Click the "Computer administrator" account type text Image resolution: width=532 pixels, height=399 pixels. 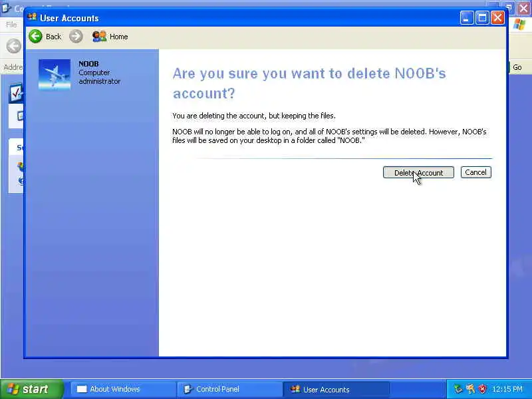point(99,77)
